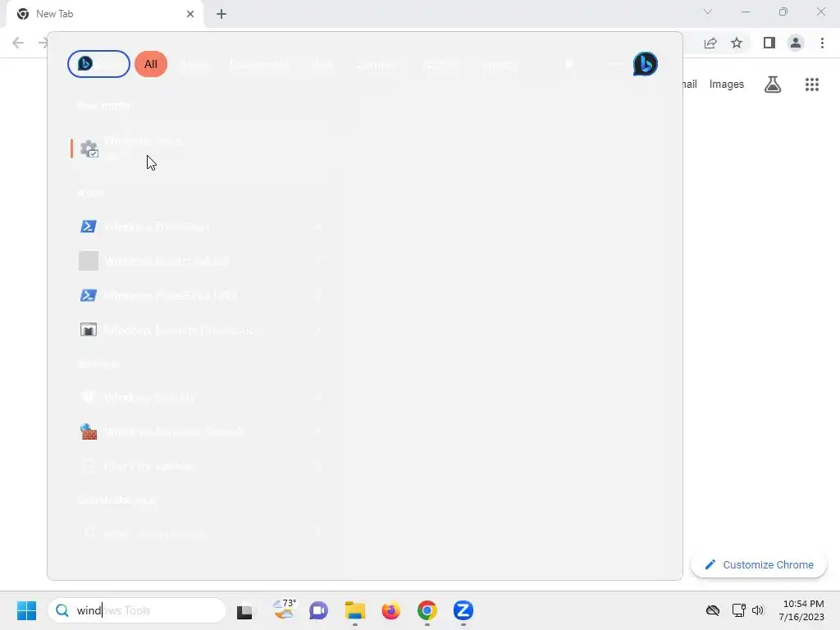Toggle Chrome side panel
This screenshot has width=840, height=630.
pos(769,43)
